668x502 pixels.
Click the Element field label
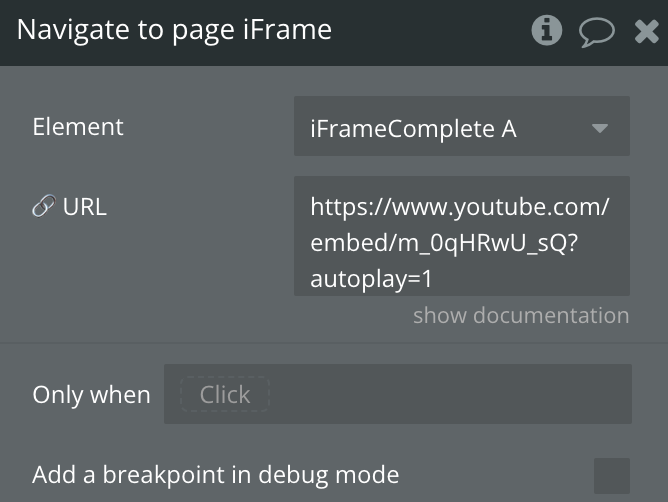tap(78, 127)
